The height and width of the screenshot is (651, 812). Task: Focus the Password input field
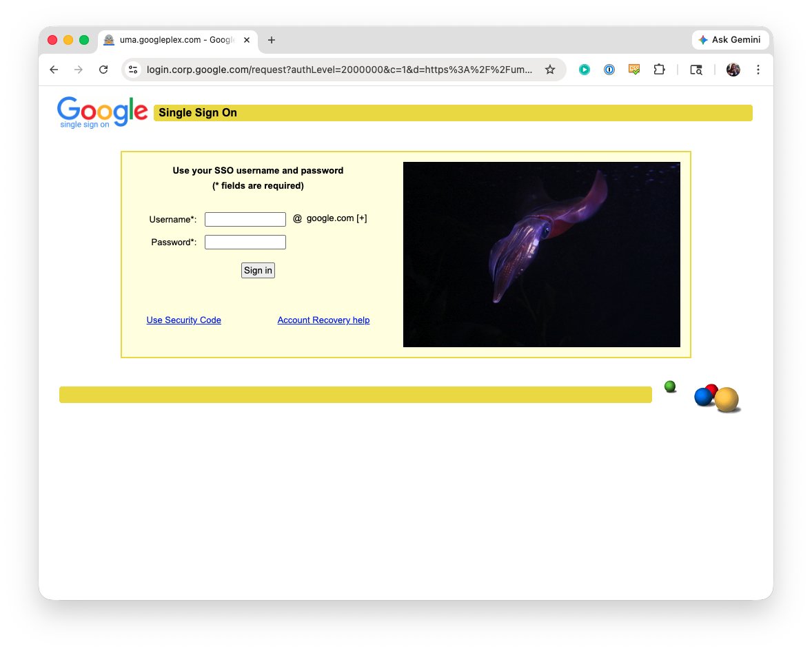point(245,242)
